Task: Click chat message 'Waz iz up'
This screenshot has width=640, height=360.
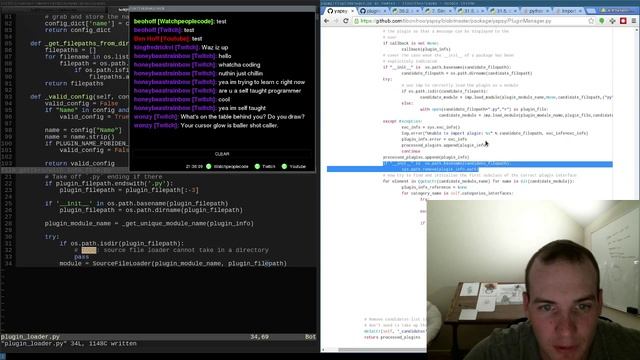Action: [x=215, y=47]
